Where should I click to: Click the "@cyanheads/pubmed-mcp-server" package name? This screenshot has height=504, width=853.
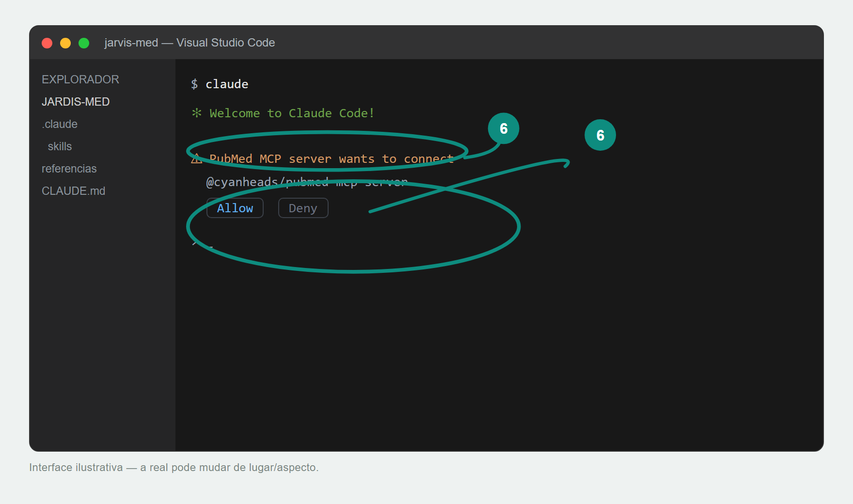tap(307, 182)
